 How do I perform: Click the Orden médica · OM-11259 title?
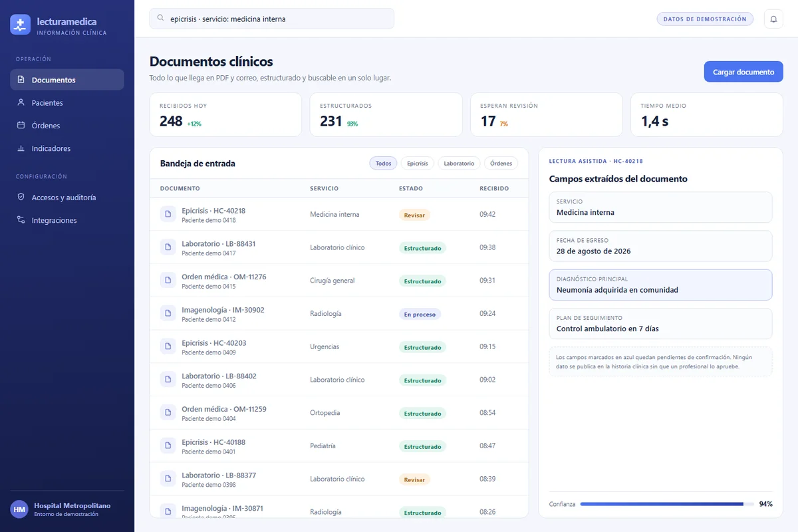pos(224,409)
